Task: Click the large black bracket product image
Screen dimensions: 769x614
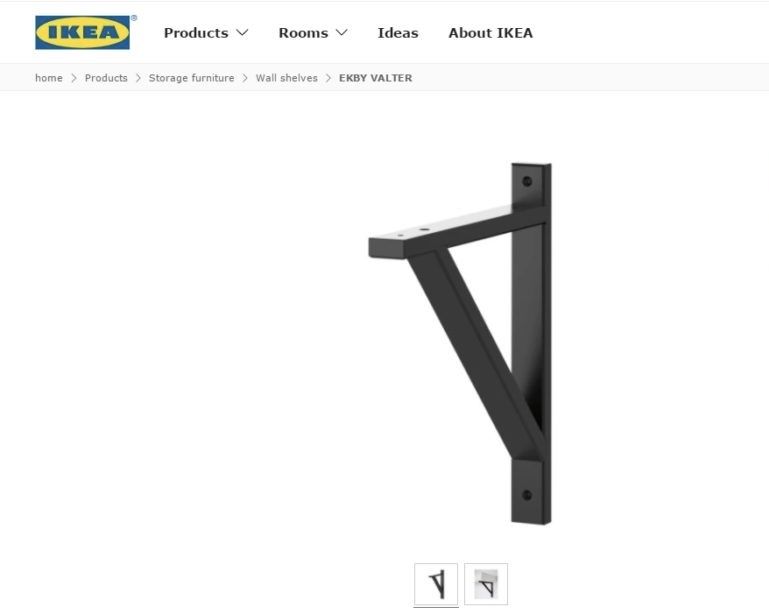Action: click(x=460, y=343)
